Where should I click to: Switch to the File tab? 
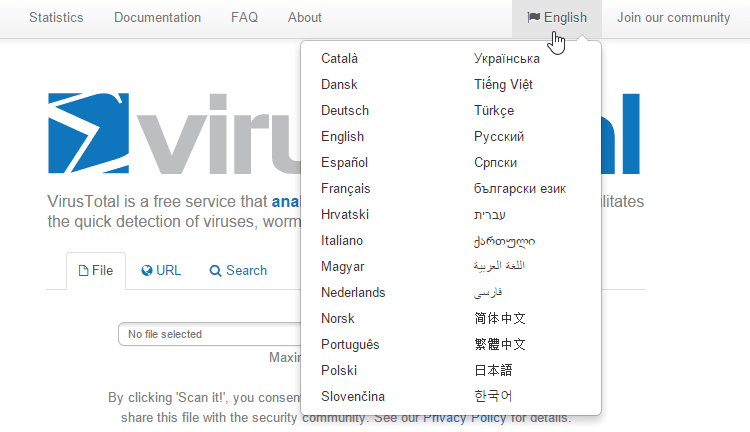[x=96, y=270]
